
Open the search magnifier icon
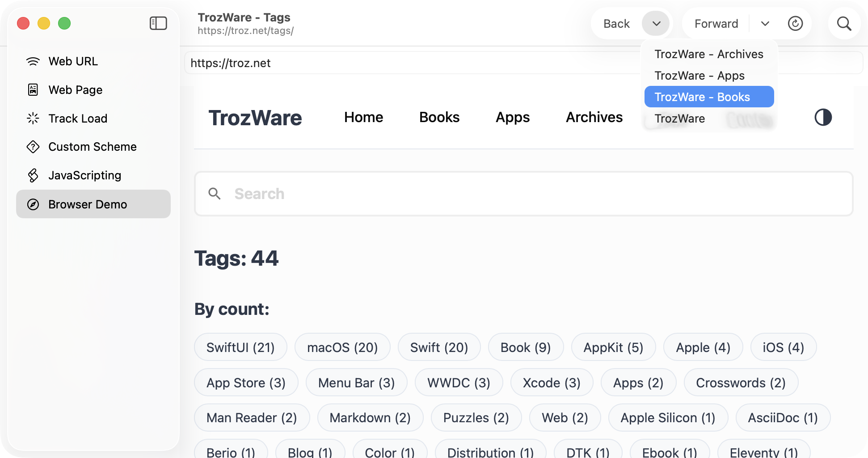(844, 23)
